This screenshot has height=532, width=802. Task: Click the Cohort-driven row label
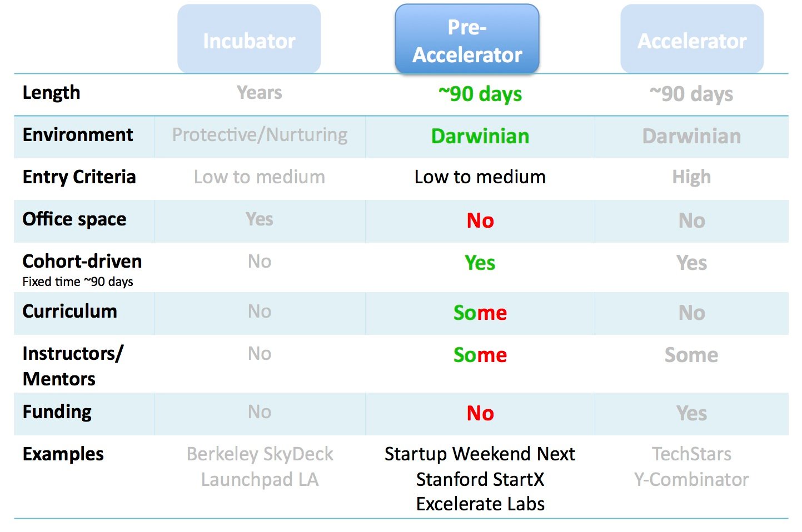point(82,262)
